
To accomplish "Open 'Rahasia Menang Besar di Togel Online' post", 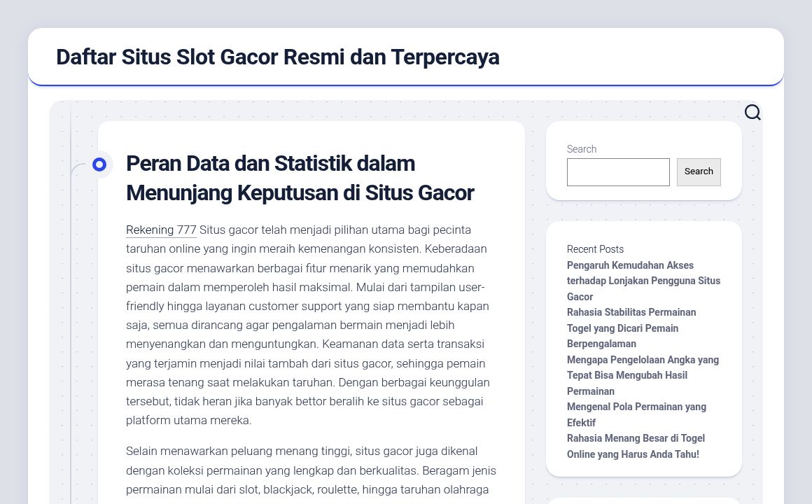I will pyautogui.click(x=636, y=446).
